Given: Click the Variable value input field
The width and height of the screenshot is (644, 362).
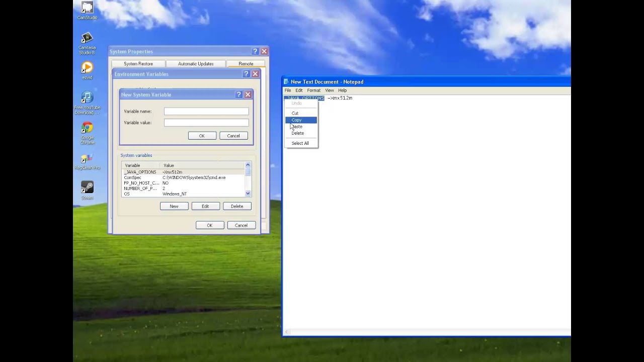Looking at the screenshot, I should pos(206,123).
